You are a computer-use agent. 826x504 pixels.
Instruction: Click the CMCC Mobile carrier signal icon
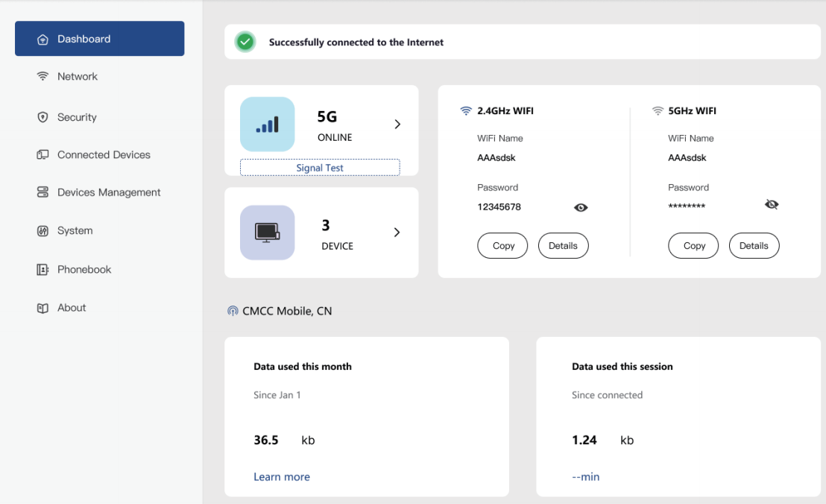click(233, 311)
